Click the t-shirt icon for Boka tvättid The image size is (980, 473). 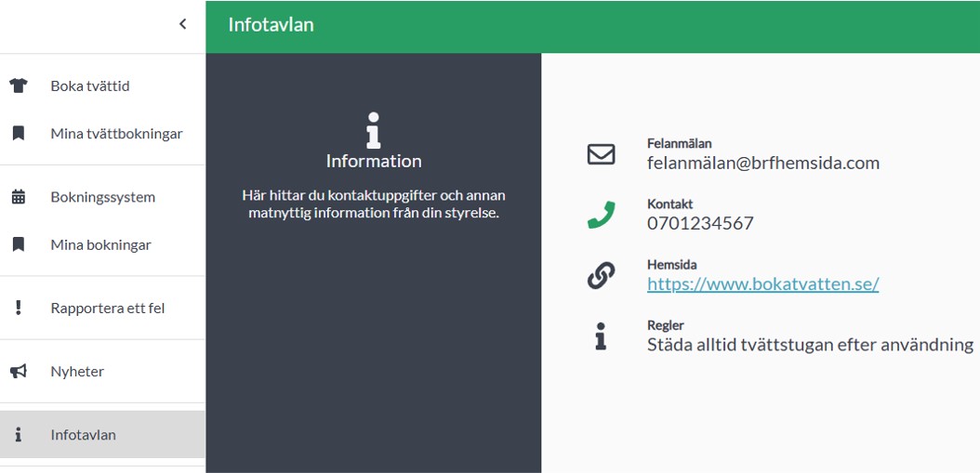[x=18, y=85]
